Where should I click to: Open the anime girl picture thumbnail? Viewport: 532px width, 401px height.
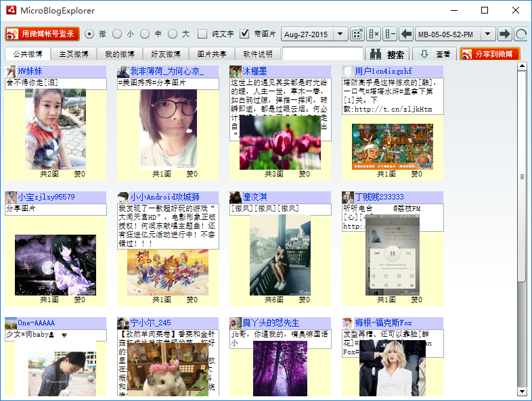pyautogui.click(x=56, y=264)
